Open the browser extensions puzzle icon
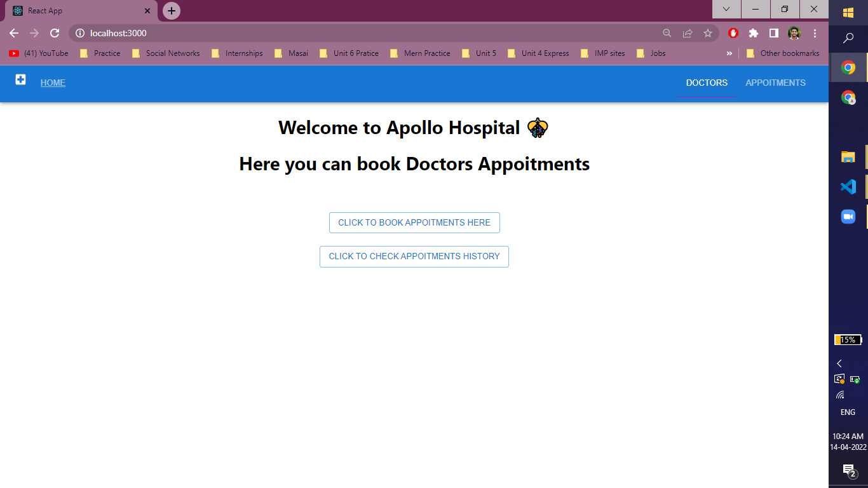This screenshot has height=488, width=868. [x=754, y=32]
